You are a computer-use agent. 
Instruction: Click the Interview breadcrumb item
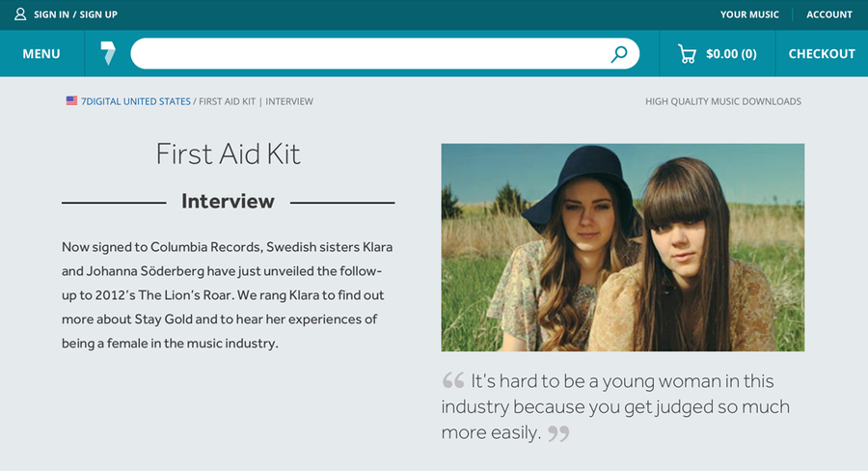coord(289,101)
